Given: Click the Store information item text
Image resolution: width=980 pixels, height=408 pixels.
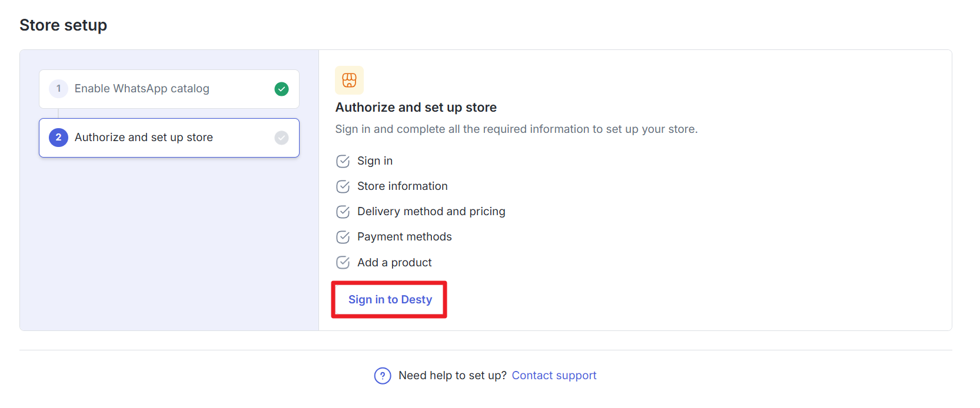Looking at the screenshot, I should pos(403,186).
